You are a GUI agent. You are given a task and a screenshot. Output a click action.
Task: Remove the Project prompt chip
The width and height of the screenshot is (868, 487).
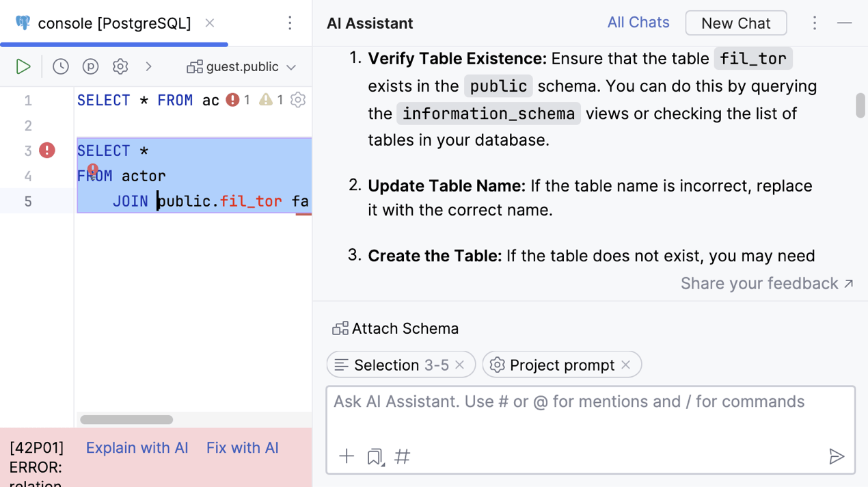click(x=625, y=365)
